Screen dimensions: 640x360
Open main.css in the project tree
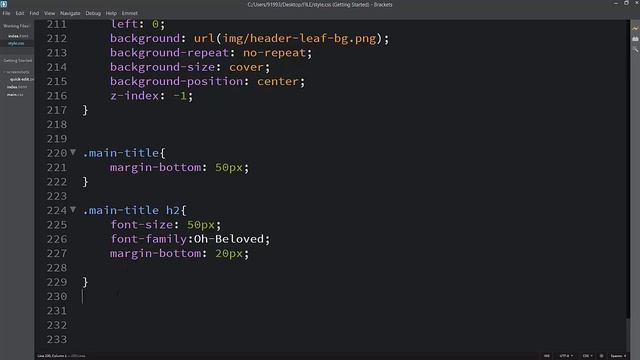tap(15, 95)
